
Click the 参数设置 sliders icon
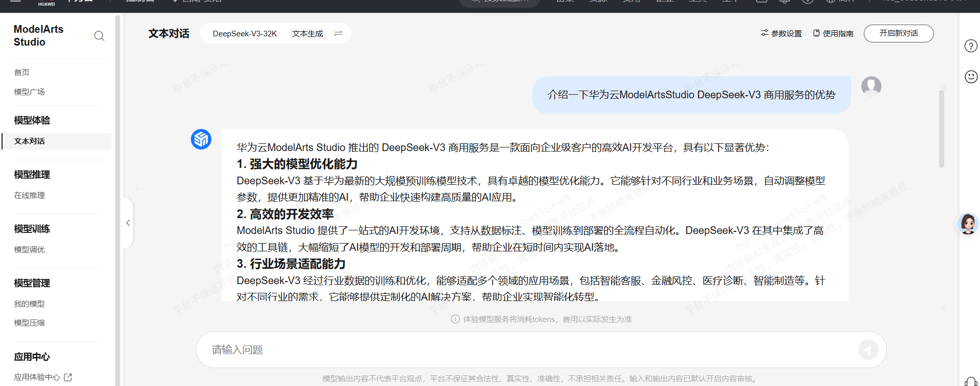(x=765, y=33)
